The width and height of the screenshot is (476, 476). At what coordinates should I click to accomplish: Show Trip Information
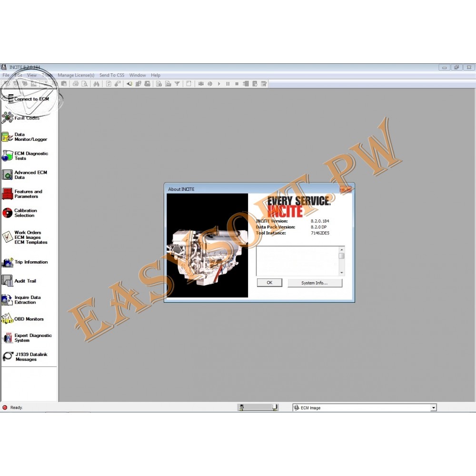[25, 262]
